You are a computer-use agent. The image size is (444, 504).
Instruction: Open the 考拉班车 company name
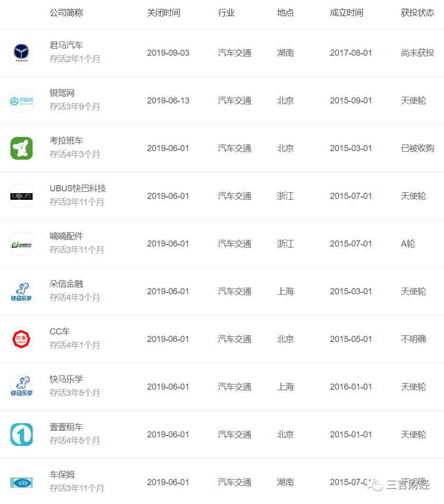(66, 141)
